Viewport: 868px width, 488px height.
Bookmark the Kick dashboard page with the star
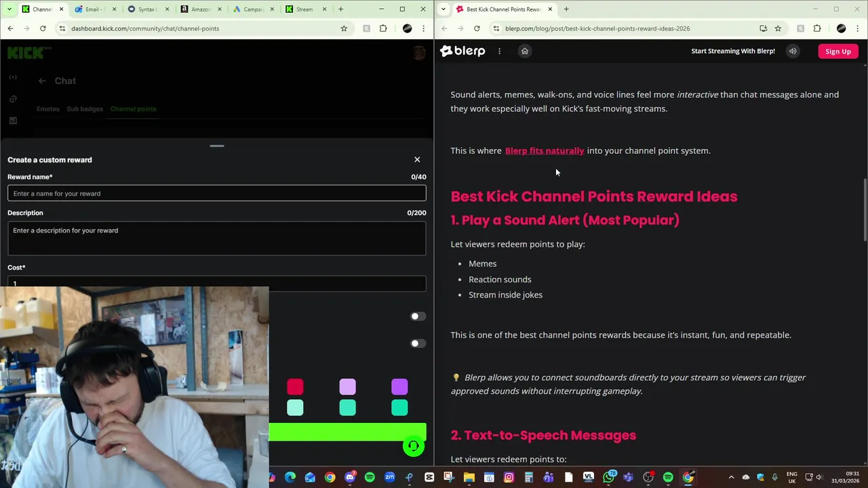point(344,28)
